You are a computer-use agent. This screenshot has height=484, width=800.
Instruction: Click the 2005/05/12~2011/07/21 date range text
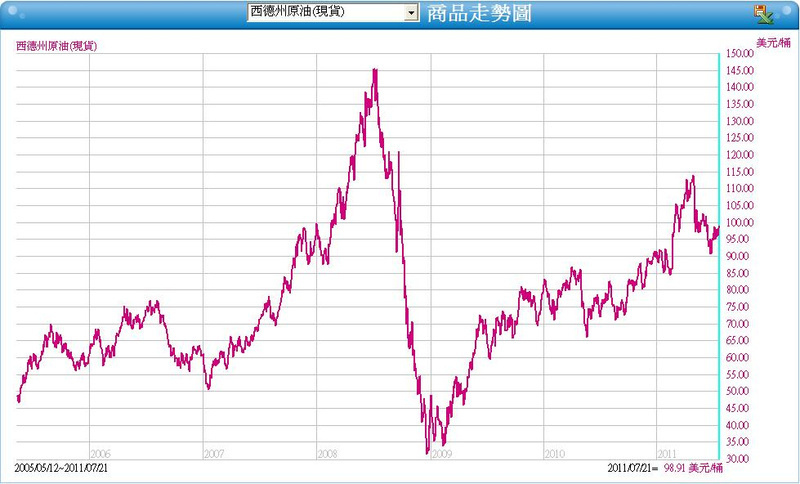(61, 468)
